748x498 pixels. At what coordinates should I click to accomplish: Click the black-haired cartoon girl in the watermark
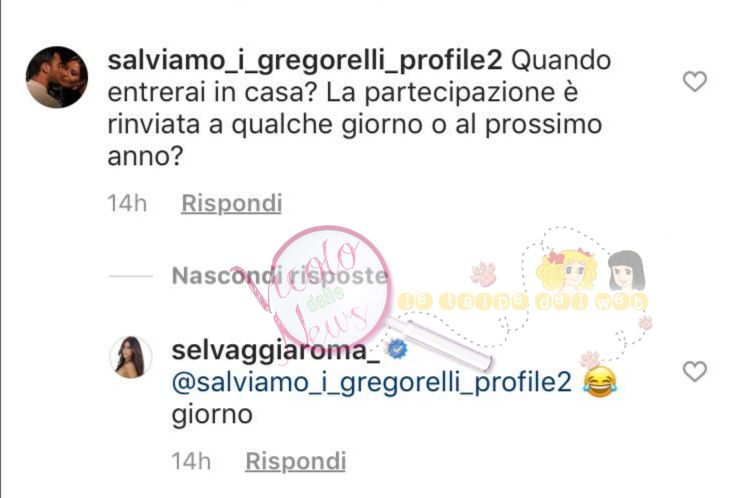(x=627, y=271)
